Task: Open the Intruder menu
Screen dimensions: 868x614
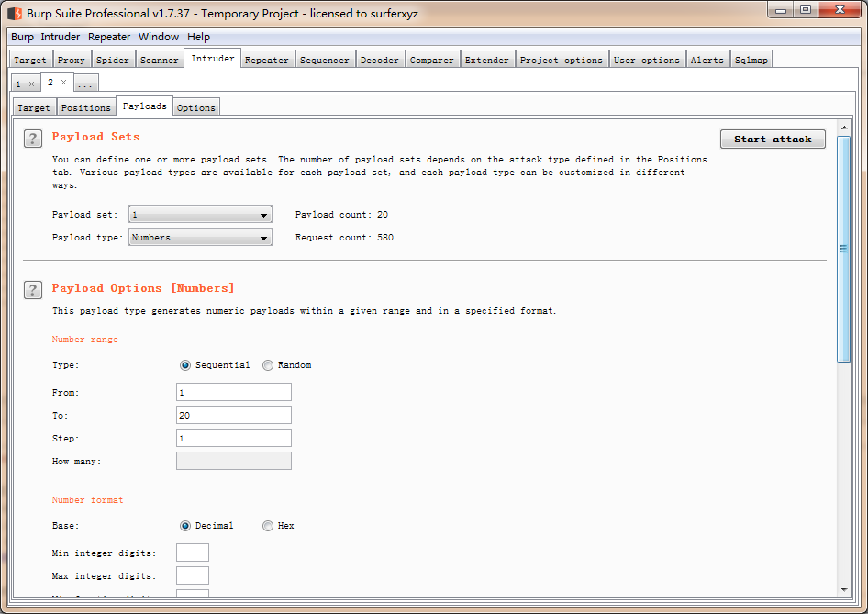Action: (61, 37)
